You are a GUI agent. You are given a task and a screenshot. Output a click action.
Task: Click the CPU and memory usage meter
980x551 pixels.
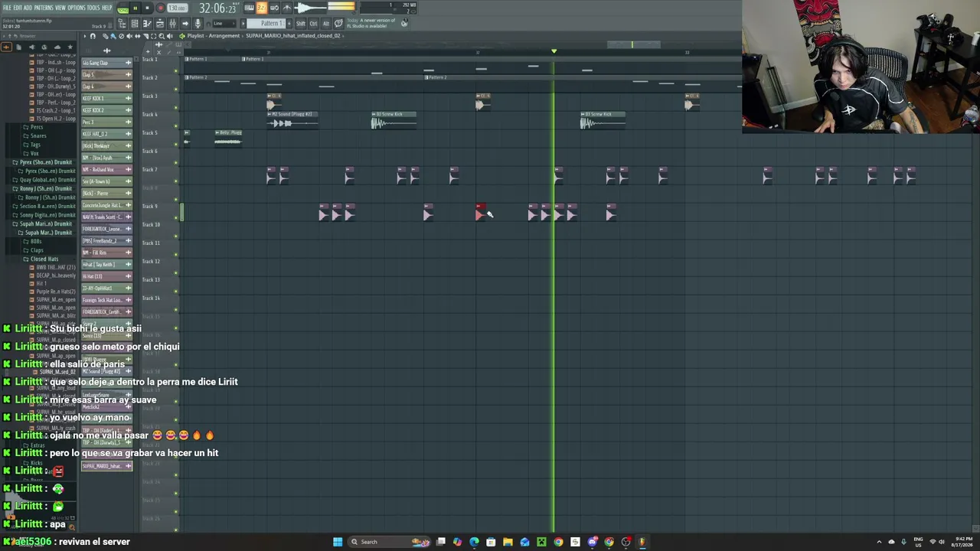click(x=389, y=8)
